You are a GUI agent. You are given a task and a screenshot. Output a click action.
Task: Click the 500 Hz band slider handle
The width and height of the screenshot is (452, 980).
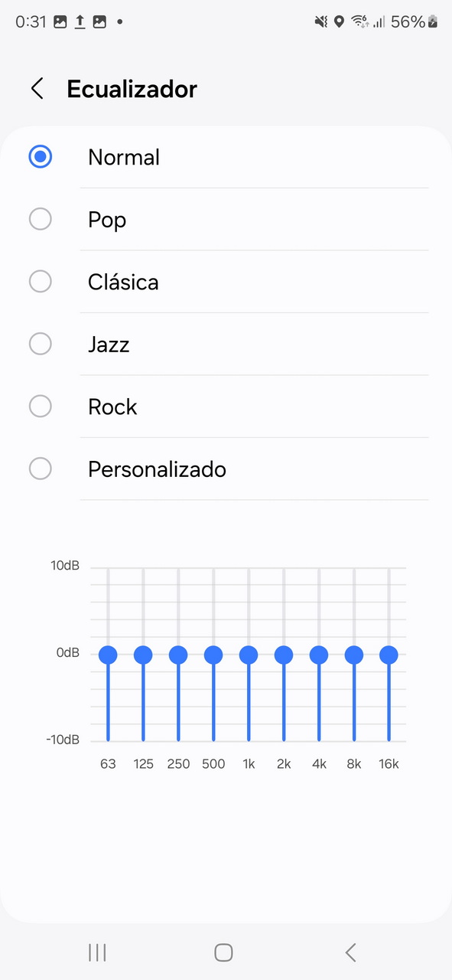[213, 655]
